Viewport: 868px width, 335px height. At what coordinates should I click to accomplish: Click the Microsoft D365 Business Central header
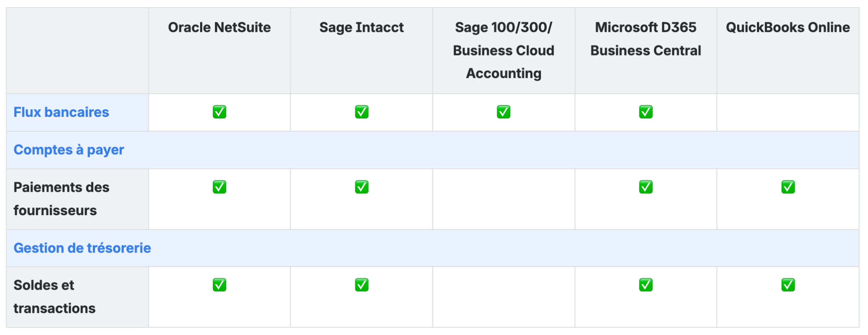(x=645, y=39)
